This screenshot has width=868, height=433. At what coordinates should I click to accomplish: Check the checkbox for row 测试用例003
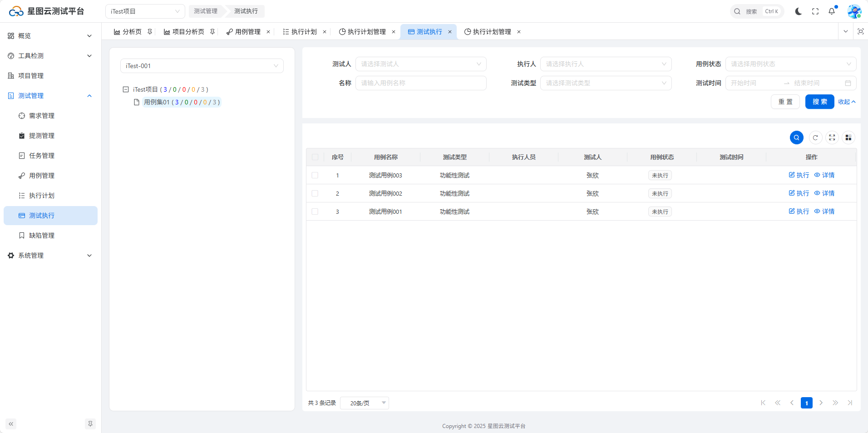click(315, 175)
